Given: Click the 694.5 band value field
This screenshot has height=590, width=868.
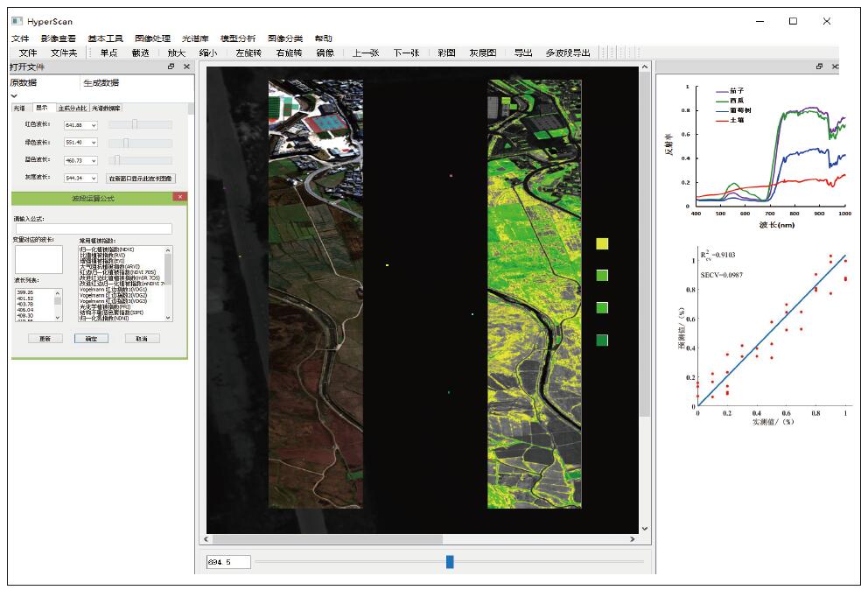Looking at the screenshot, I should pyautogui.click(x=228, y=562).
